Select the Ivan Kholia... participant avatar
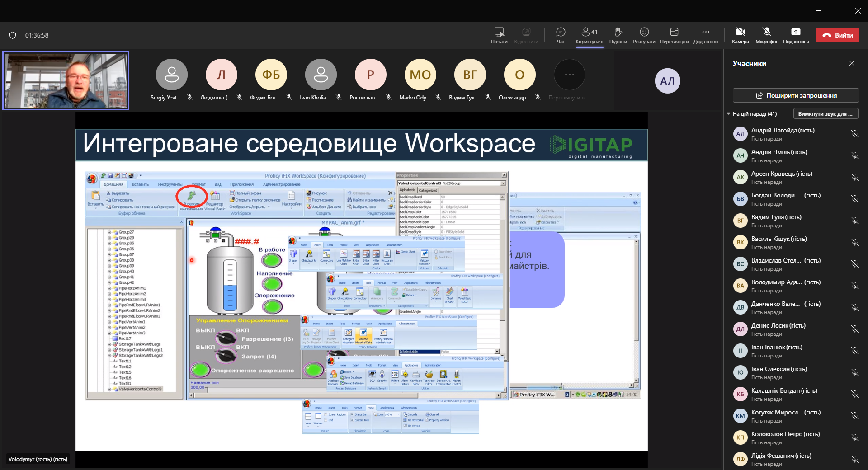This screenshot has height=470, width=868. (x=321, y=75)
